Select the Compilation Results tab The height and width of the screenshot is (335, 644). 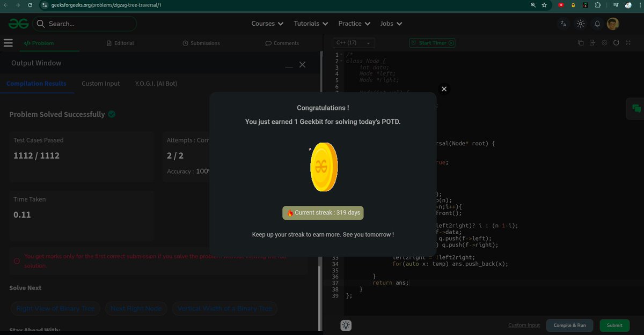tap(36, 84)
